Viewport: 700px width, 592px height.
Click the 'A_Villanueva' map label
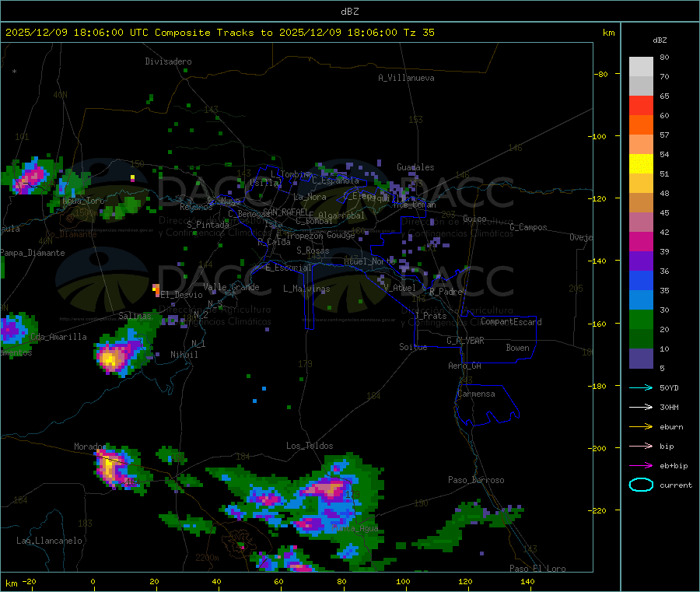[x=406, y=78]
